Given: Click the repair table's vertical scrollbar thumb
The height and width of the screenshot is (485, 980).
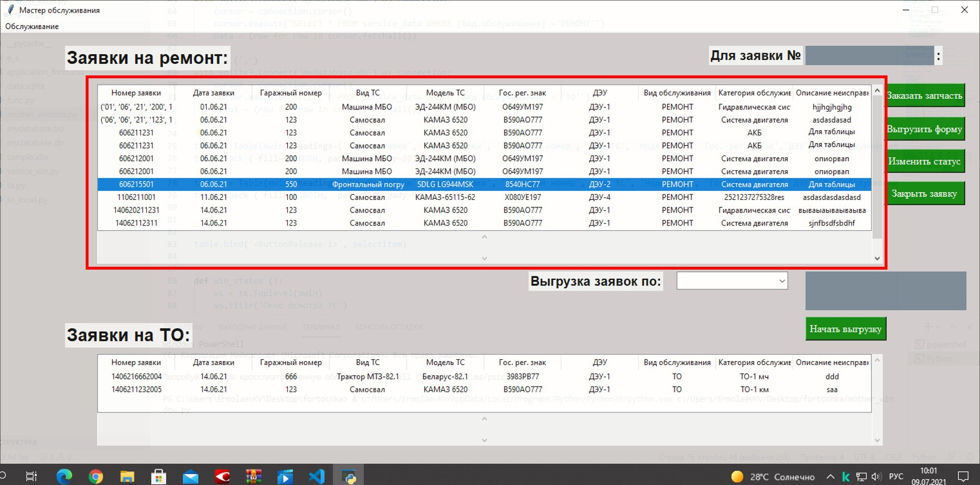Looking at the screenshot, I should [877, 167].
